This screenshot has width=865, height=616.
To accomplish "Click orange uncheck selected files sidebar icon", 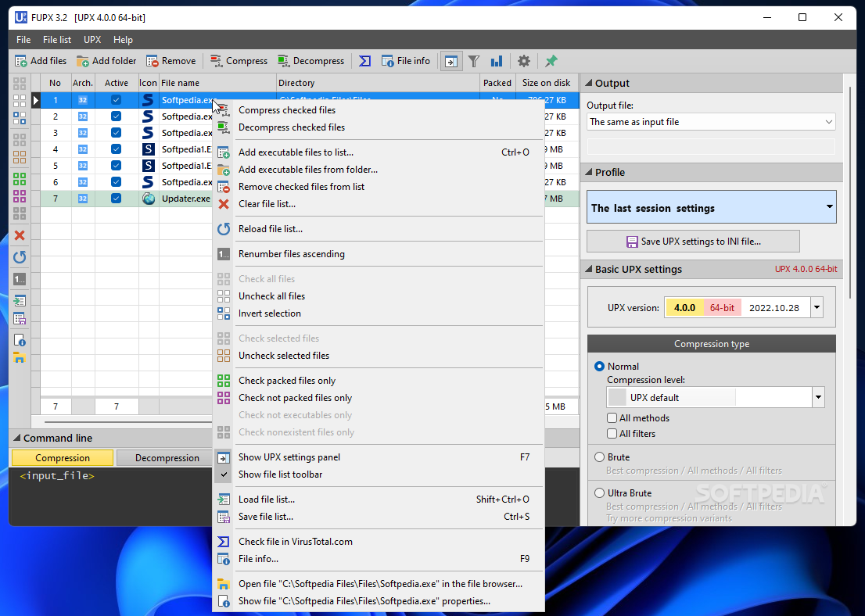I will [20, 156].
